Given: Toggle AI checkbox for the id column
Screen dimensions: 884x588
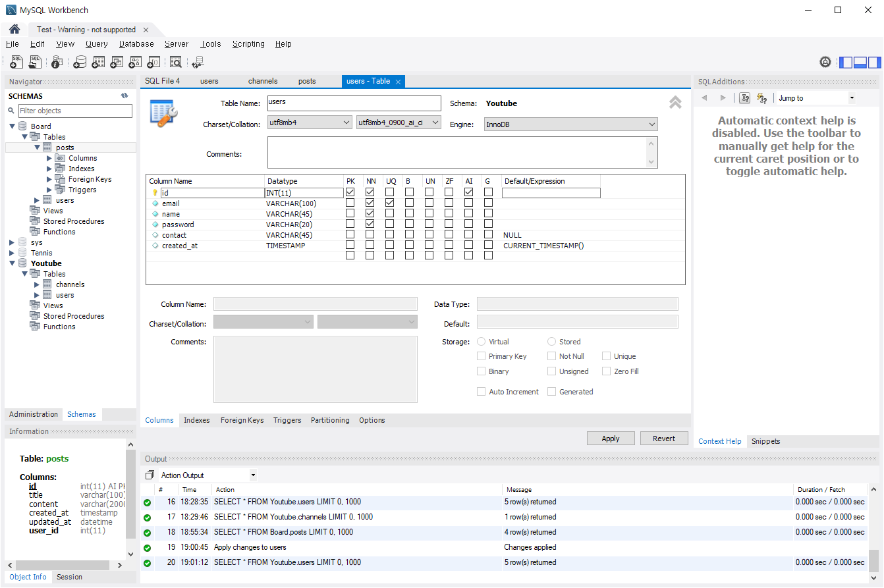Looking at the screenshot, I should 468,192.
